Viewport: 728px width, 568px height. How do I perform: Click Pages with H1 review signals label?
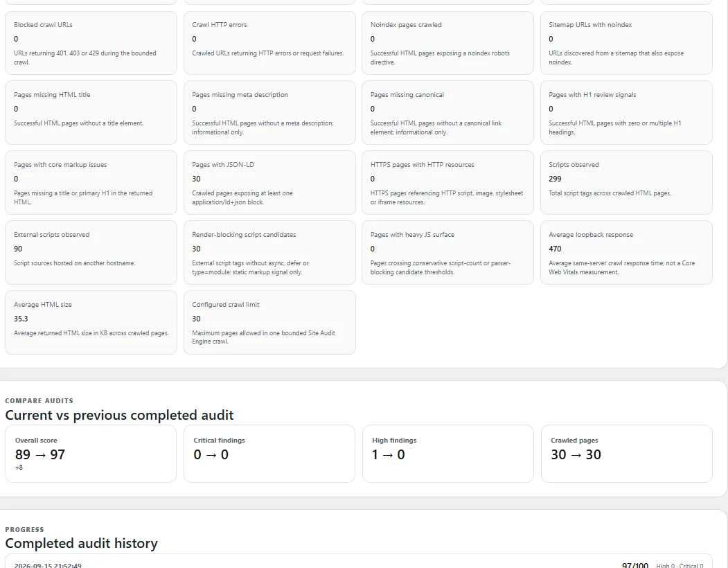point(592,95)
